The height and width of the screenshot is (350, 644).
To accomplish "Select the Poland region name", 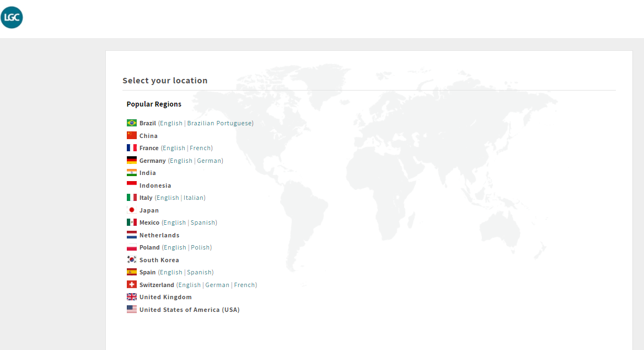I will click(149, 247).
